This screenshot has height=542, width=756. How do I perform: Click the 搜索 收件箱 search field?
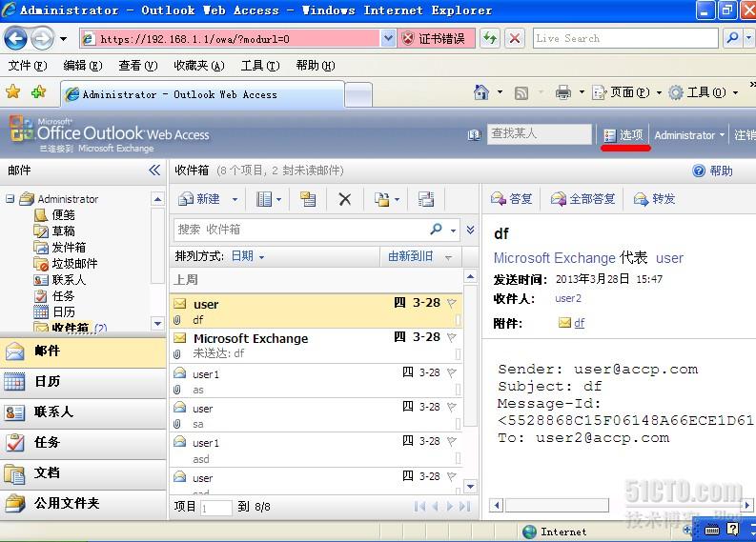(x=301, y=230)
